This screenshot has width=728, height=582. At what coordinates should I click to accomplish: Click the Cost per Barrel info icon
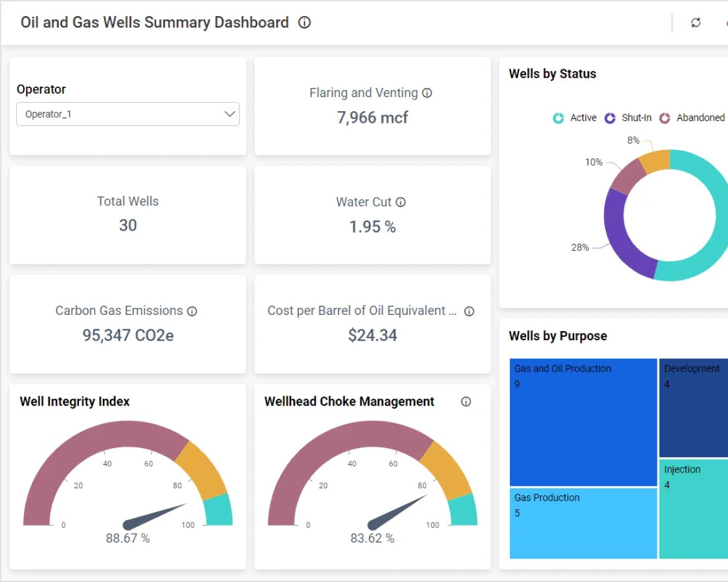[469, 311]
